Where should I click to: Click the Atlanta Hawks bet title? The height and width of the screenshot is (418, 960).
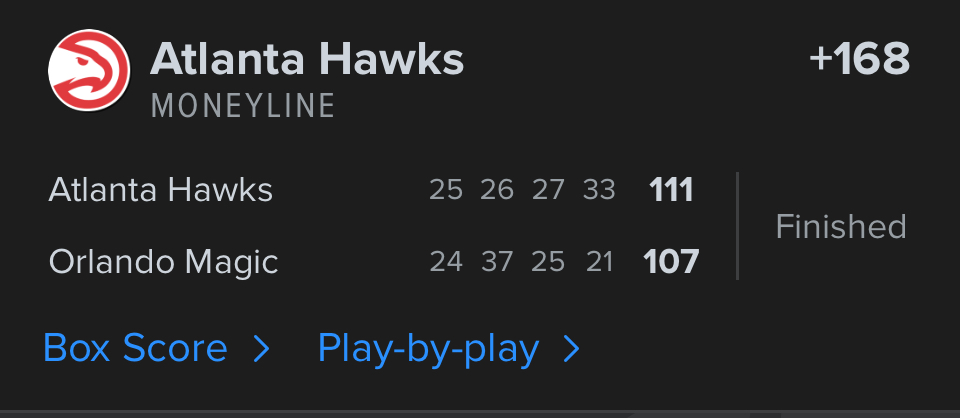(306, 60)
